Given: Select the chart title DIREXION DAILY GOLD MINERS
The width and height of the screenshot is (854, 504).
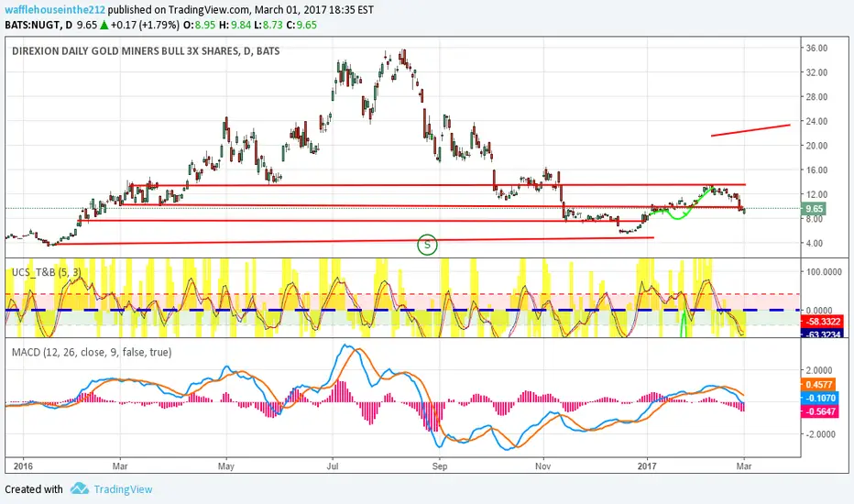Looking at the screenshot, I should 146,51.
